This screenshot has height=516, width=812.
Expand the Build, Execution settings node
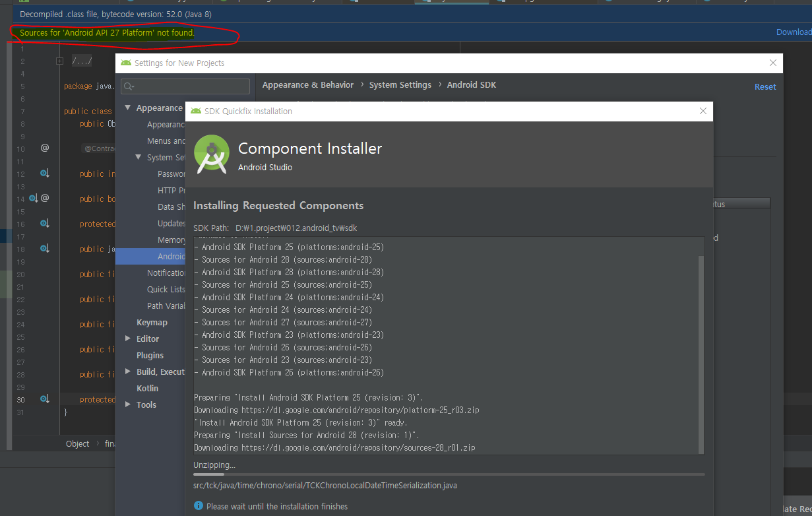[x=128, y=371]
